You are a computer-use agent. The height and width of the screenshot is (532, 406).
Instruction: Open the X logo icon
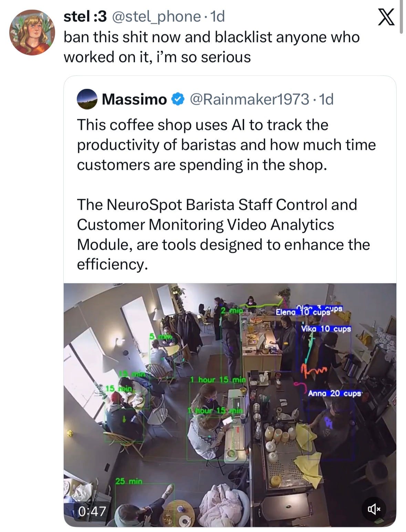pyautogui.click(x=386, y=18)
